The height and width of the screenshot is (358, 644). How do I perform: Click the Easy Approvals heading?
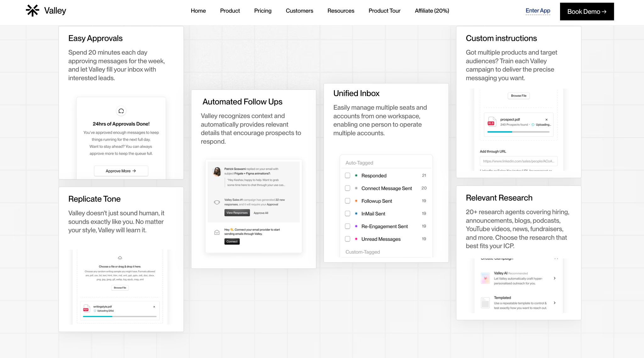[95, 38]
